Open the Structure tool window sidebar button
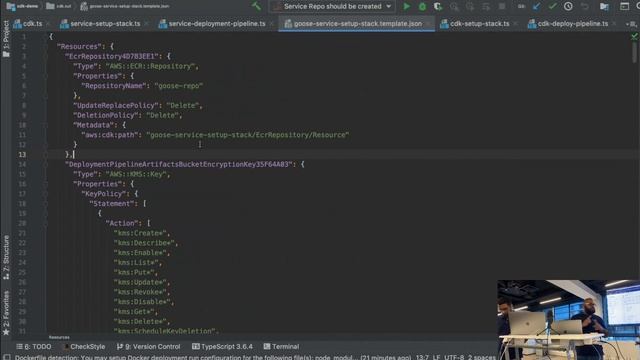 (6, 258)
